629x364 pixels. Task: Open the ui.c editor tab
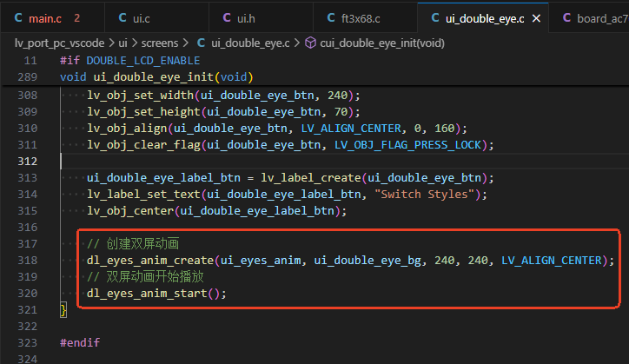[x=156, y=18]
